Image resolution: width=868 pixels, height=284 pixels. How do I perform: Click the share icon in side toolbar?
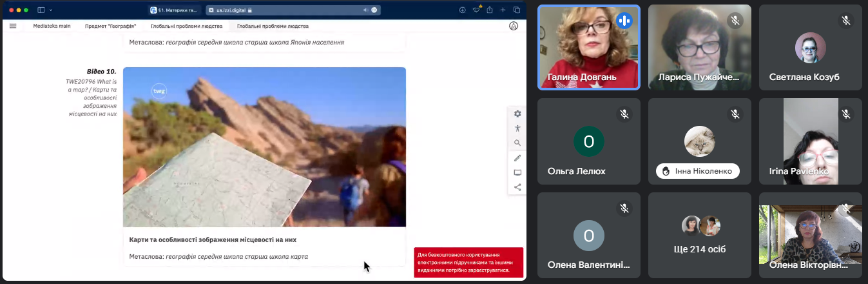point(517,188)
